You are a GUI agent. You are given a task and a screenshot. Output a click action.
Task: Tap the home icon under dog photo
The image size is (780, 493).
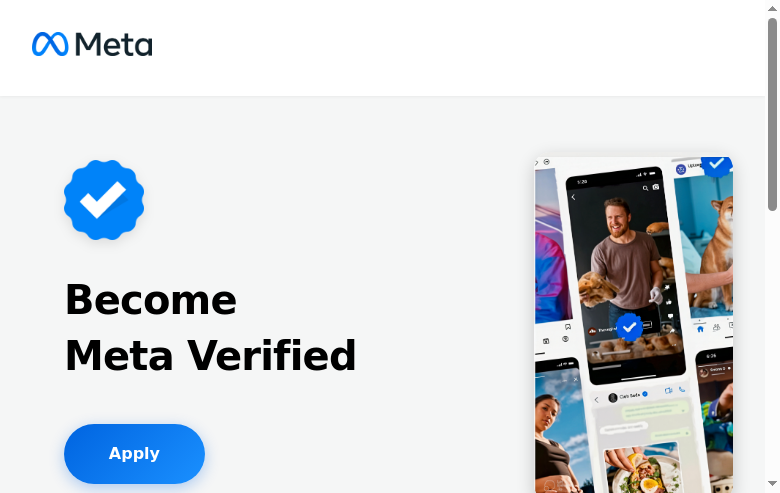(x=700, y=328)
